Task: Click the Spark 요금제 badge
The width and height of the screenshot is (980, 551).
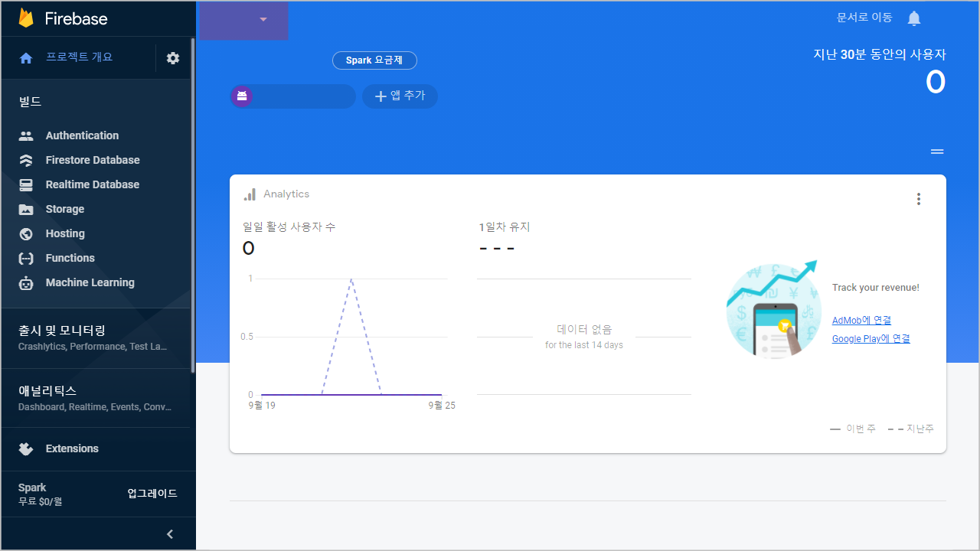Action: [x=374, y=60]
